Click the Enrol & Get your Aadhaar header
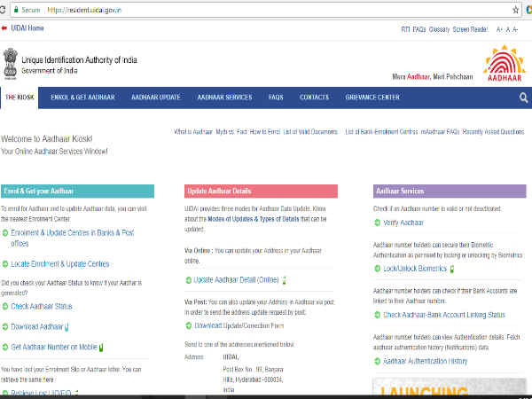The height and width of the screenshot is (399, 532). pos(77,192)
